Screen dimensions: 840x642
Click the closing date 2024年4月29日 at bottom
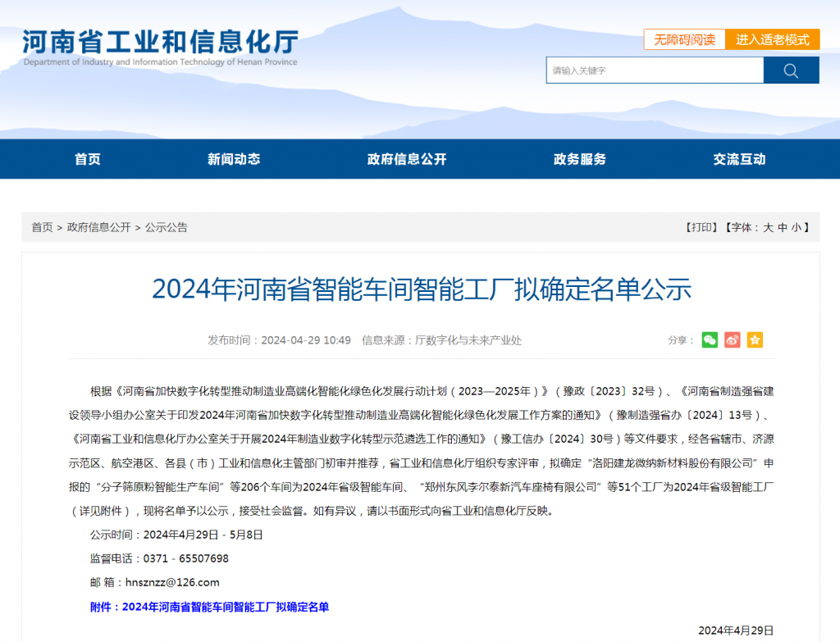(x=736, y=631)
